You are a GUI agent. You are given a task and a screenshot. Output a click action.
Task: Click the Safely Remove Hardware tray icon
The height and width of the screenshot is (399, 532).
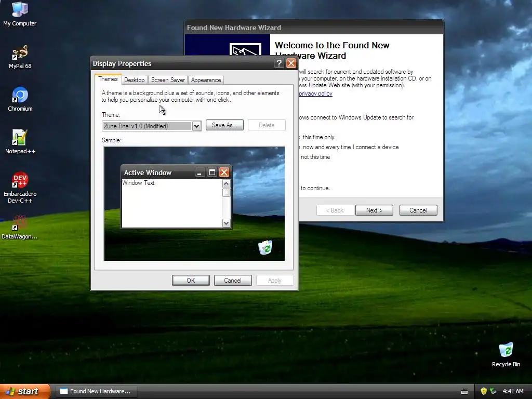pos(493,391)
